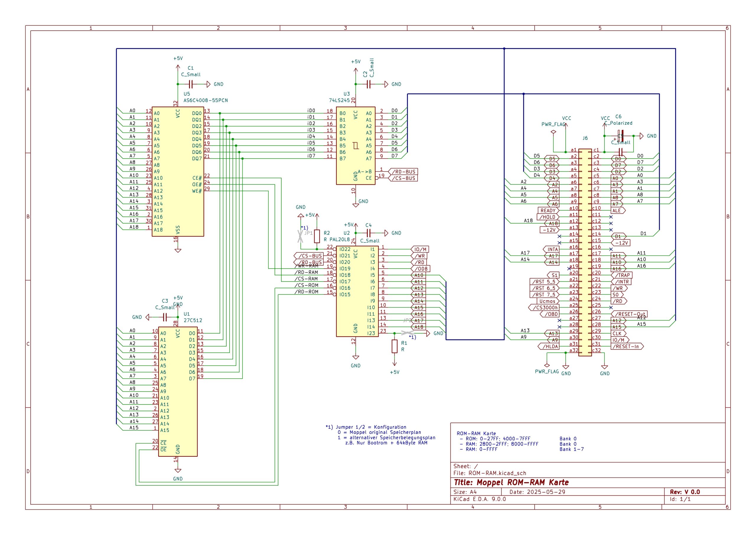The height and width of the screenshot is (535, 756).
Task: Click the 'Size: A4' field
Action: [x=465, y=492]
